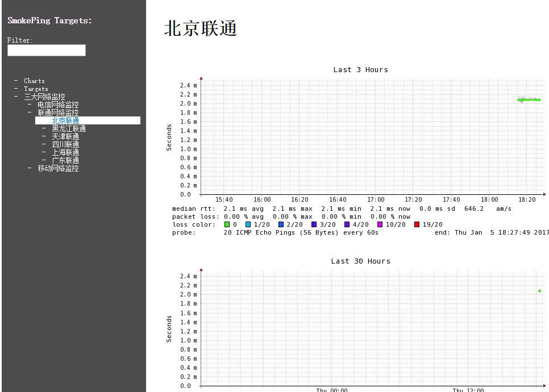The height and width of the screenshot is (392, 549).
Task: Click the probe description line
Action: click(x=275, y=232)
